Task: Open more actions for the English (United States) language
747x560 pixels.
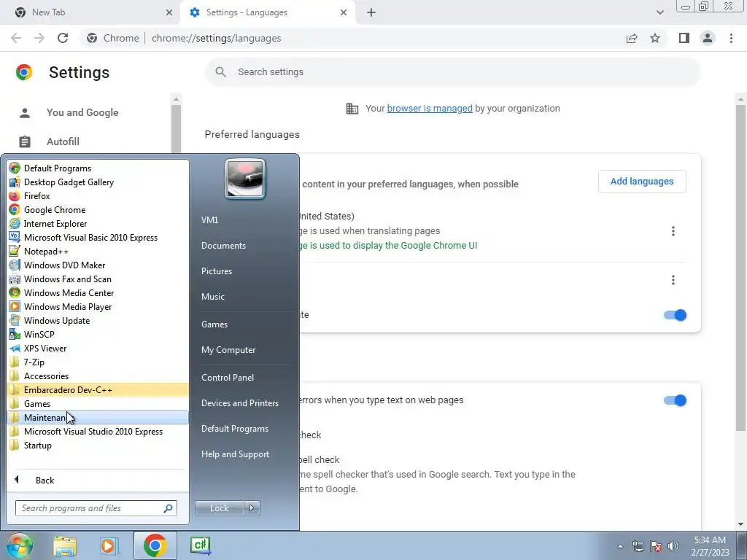Action: (x=673, y=231)
